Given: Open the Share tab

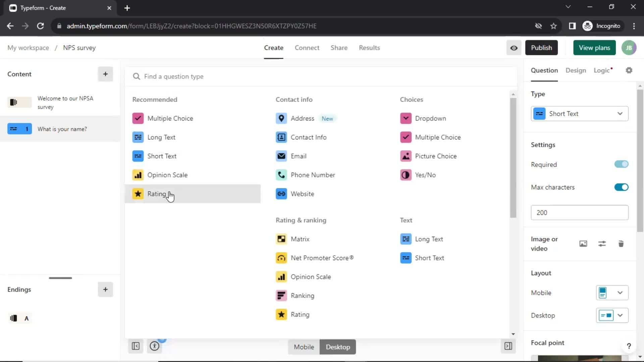Looking at the screenshot, I should 339,48.
